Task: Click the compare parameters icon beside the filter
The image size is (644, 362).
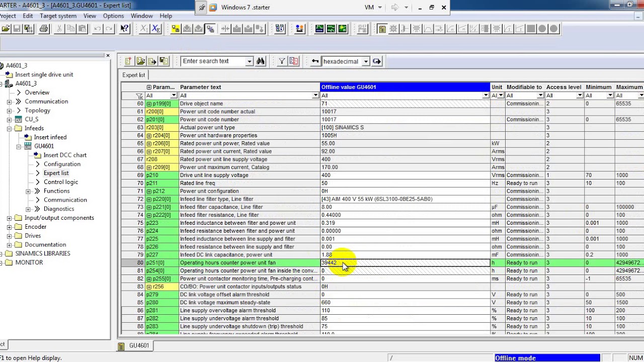Action: [294, 61]
